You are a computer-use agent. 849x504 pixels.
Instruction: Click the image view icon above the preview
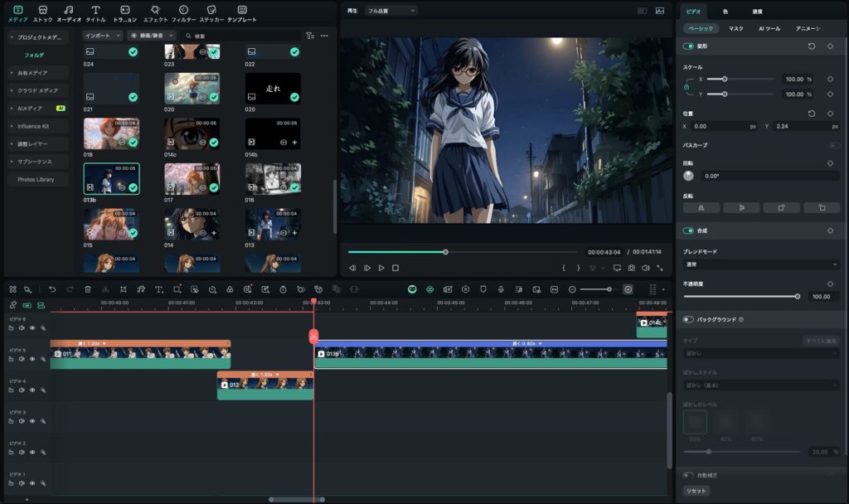[660, 11]
